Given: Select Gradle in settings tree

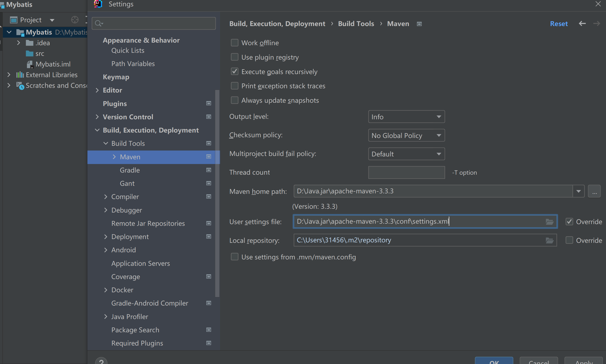Looking at the screenshot, I should 130,170.
